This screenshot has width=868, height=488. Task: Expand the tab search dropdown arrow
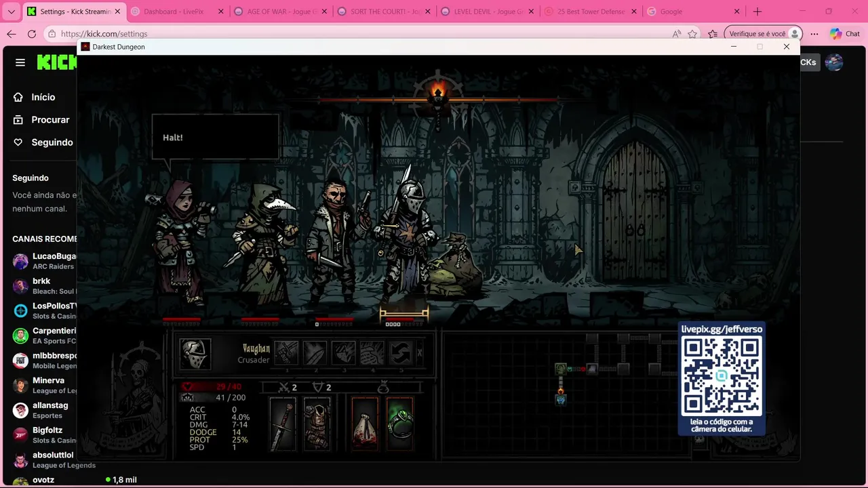[11, 12]
